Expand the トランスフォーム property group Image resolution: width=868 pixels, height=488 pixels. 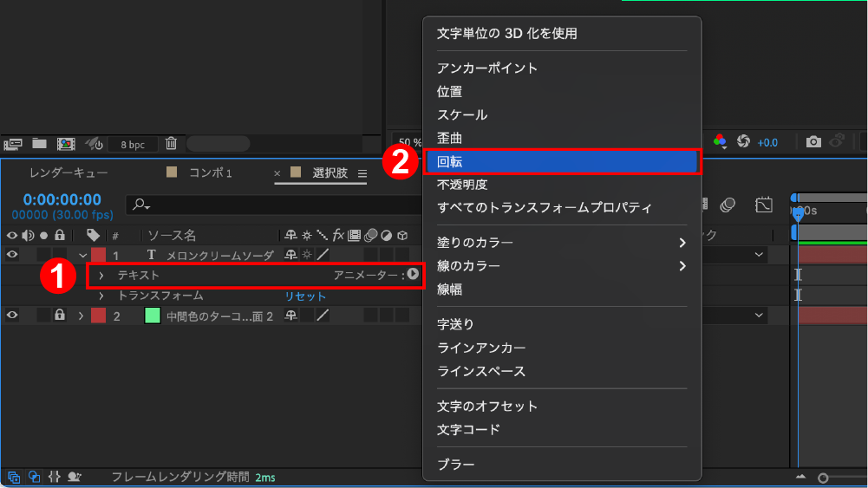pyautogui.click(x=101, y=296)
